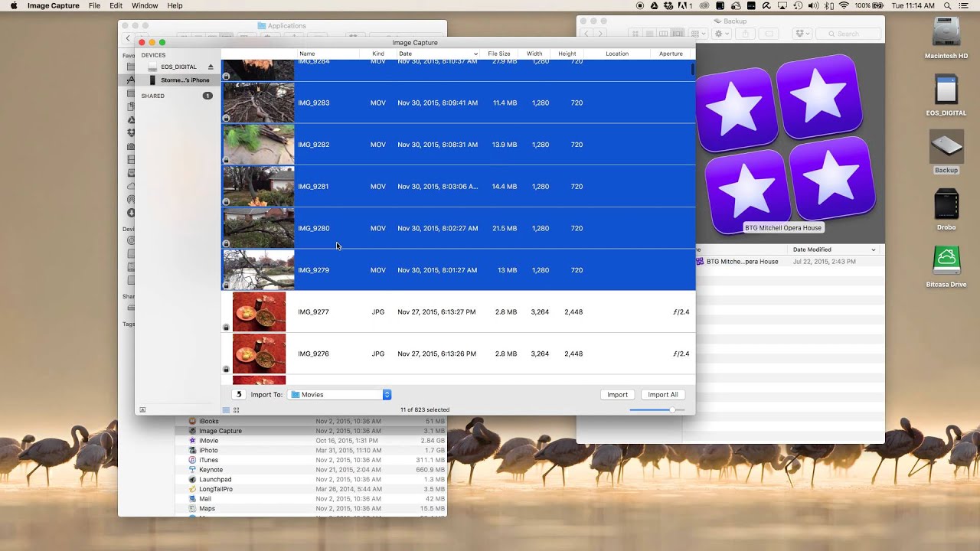Image resolution: width=980 pixels, height=551 pixels.
Task: Select Keynote in the Applications list
Action: point(211,470)
